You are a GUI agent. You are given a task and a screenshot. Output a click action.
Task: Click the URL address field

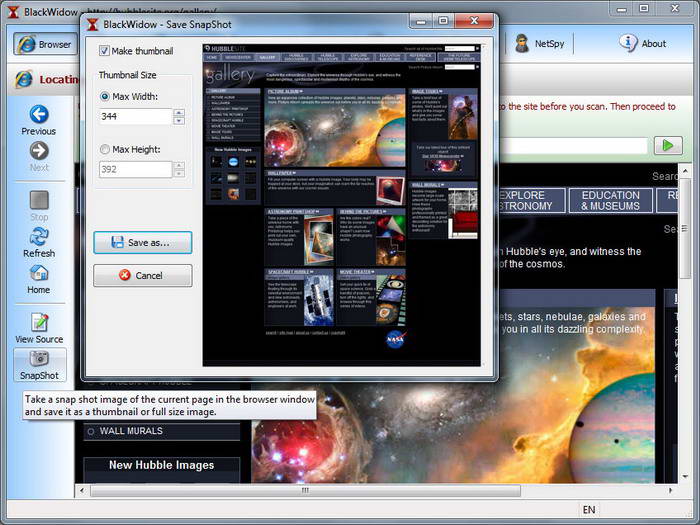point(573,146)
